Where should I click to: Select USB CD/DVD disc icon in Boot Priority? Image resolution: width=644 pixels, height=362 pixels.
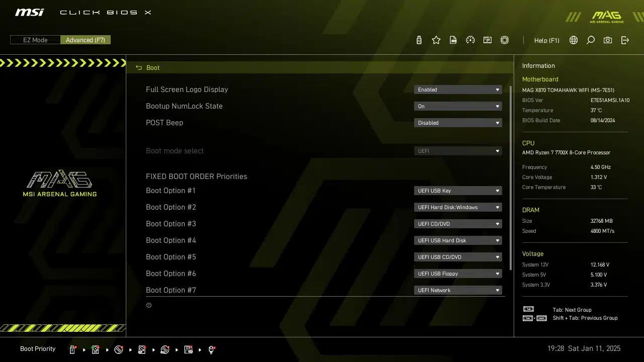coord(165,349)
